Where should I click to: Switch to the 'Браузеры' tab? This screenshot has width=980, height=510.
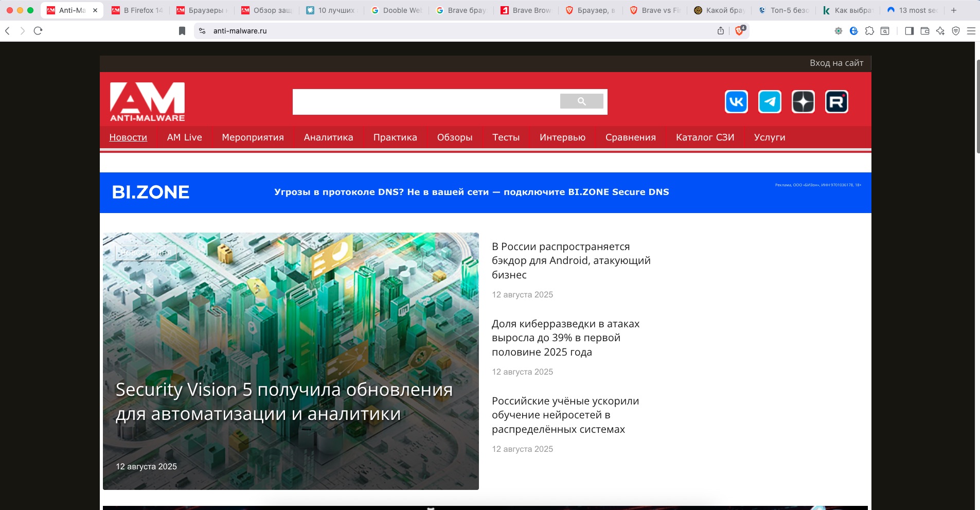point(201,10)
